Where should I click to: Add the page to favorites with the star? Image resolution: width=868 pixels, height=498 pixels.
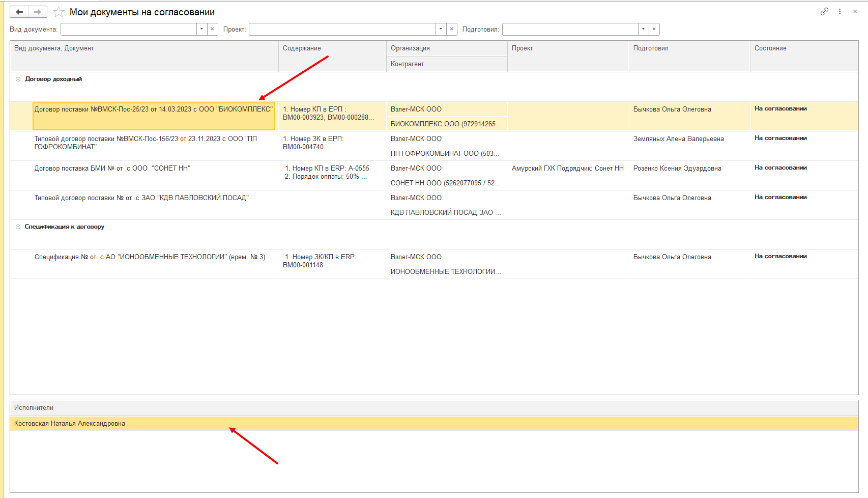(x=59, y=12)
